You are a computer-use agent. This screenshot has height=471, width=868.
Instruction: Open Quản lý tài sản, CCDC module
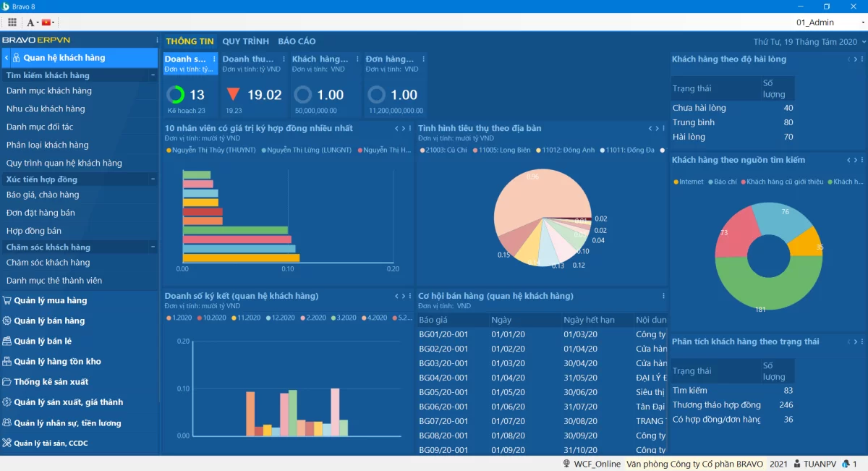(x=51, y=443)
